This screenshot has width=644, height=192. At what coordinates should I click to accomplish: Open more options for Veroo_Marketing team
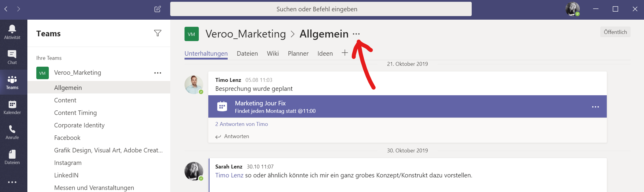point(158,73)
